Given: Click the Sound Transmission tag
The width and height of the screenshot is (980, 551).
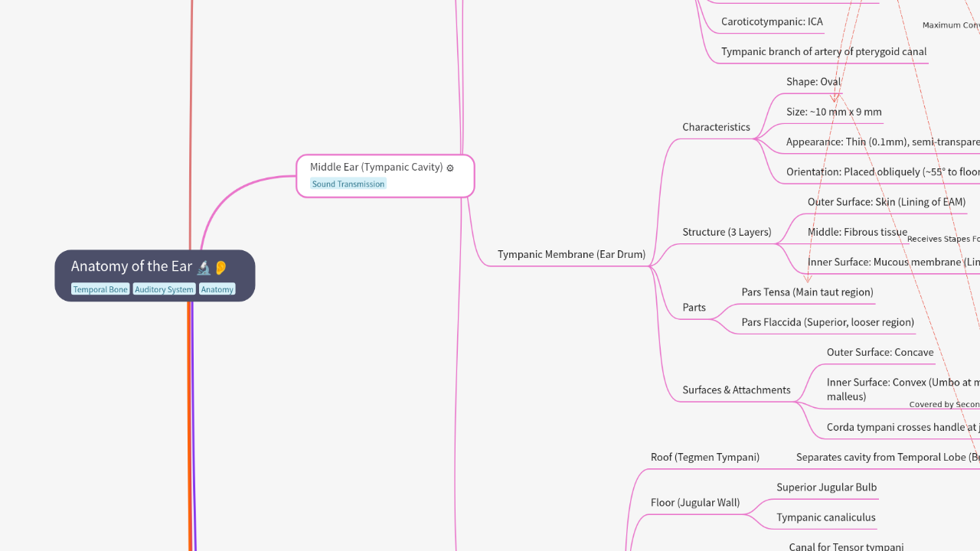Looking at the screenshot, I should tap(348, 184).
